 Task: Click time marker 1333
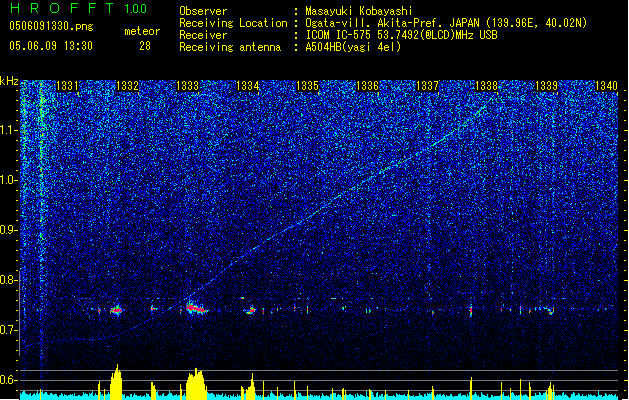tap(187, 86)
